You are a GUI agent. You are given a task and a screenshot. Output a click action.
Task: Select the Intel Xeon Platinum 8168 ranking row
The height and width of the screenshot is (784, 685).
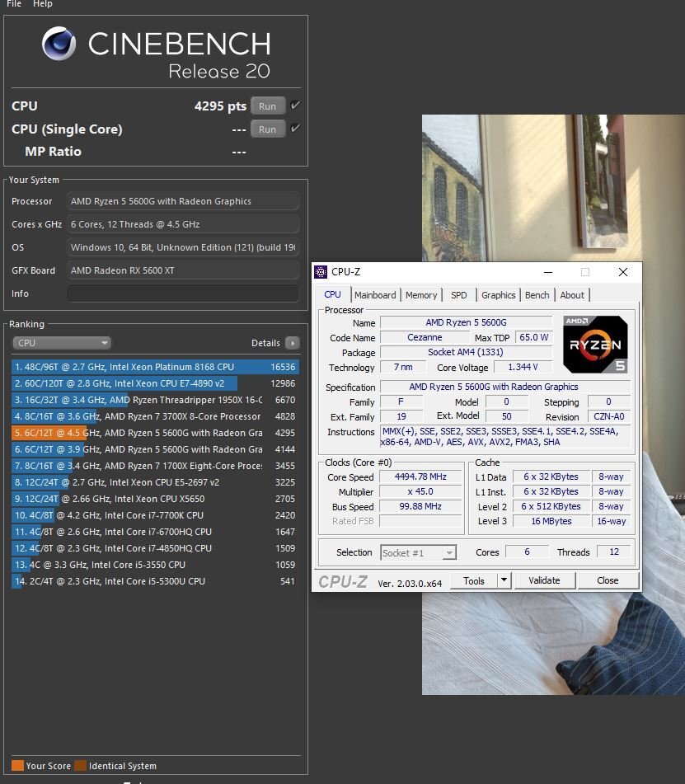tap(155, 367)
